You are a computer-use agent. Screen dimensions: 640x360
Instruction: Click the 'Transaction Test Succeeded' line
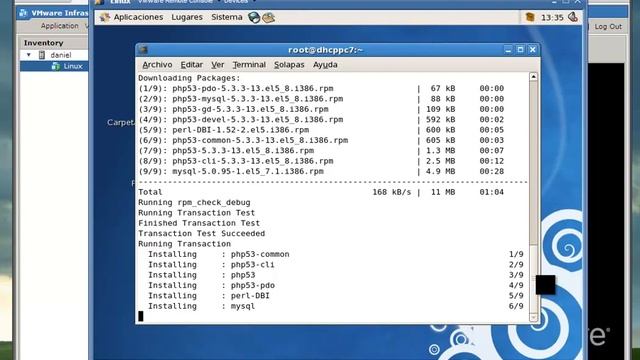tap(202, 233)
